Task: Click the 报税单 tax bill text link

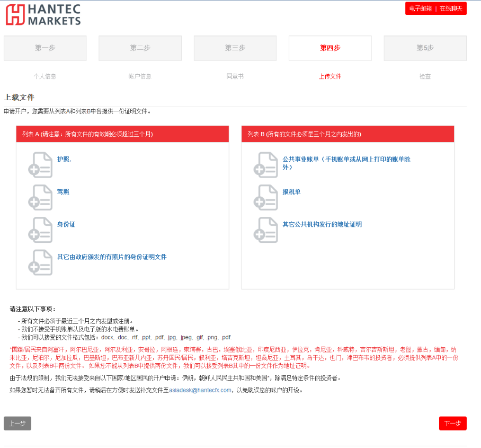Action: coord(291,192)
